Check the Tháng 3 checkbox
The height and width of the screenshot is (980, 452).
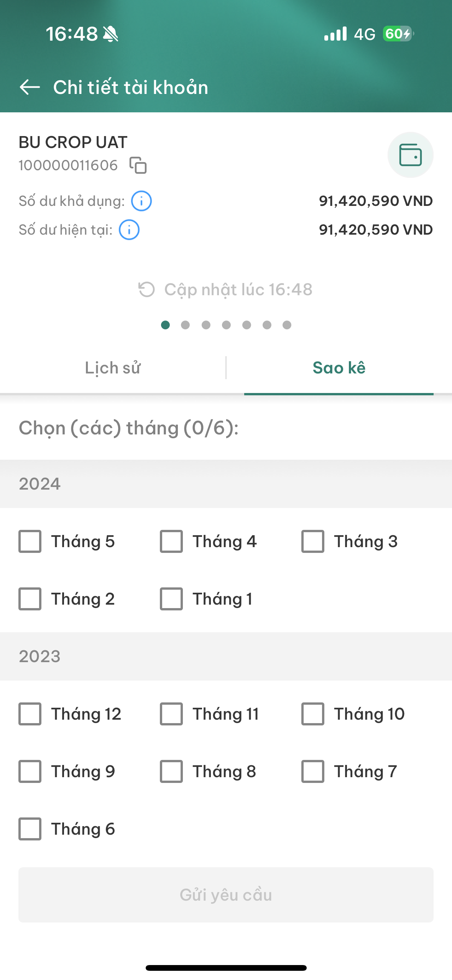coord(313,541)
